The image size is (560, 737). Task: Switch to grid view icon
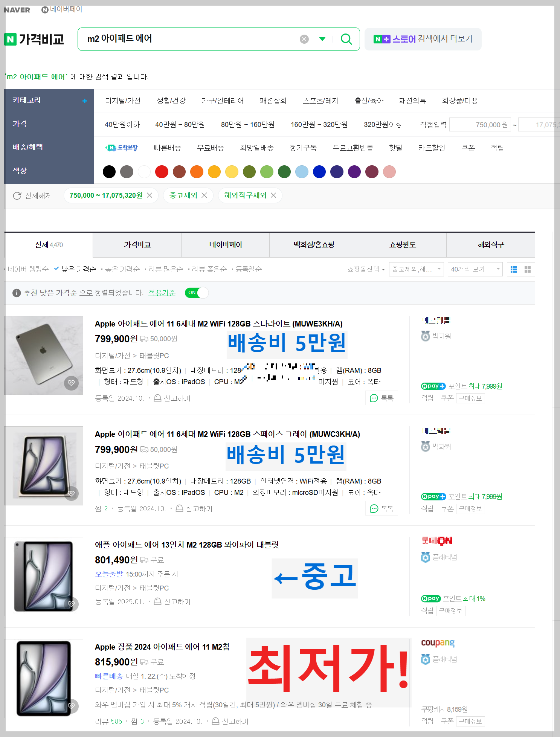click(528, 269)
